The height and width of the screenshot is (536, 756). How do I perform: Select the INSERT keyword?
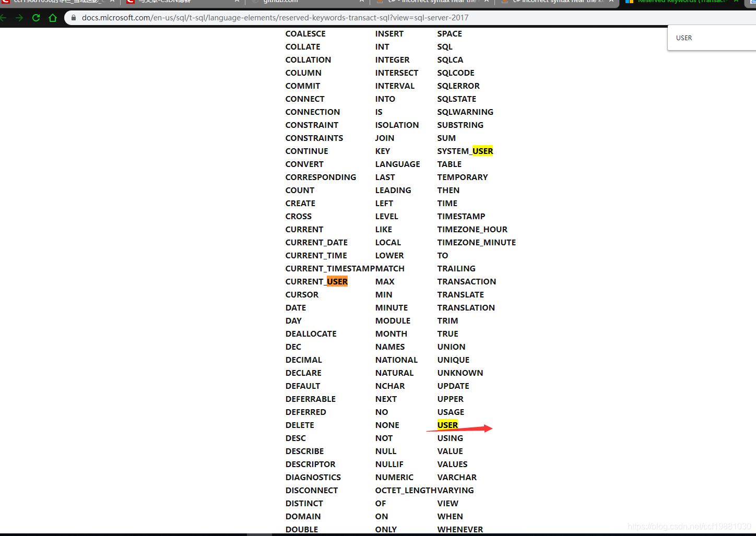389,34
